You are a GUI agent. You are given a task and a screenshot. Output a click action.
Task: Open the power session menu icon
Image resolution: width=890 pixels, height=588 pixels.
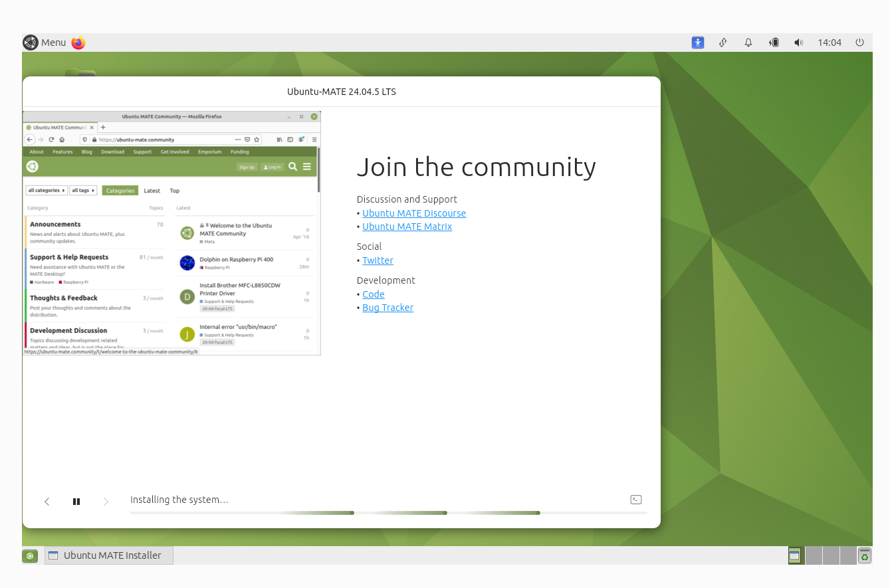(x=859, y=43)
